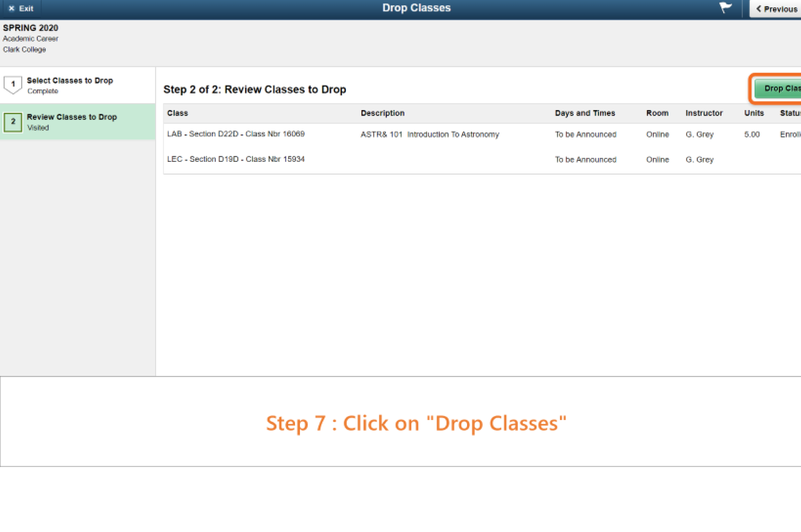801x532 pixels.
Task: Open Select Classes to Drop step
Action: 70,81
